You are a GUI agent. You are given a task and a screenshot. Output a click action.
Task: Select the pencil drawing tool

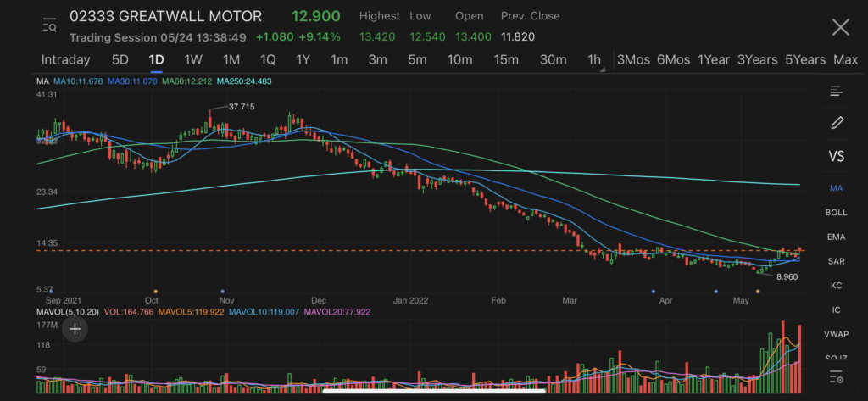click(x=837, y=123)
